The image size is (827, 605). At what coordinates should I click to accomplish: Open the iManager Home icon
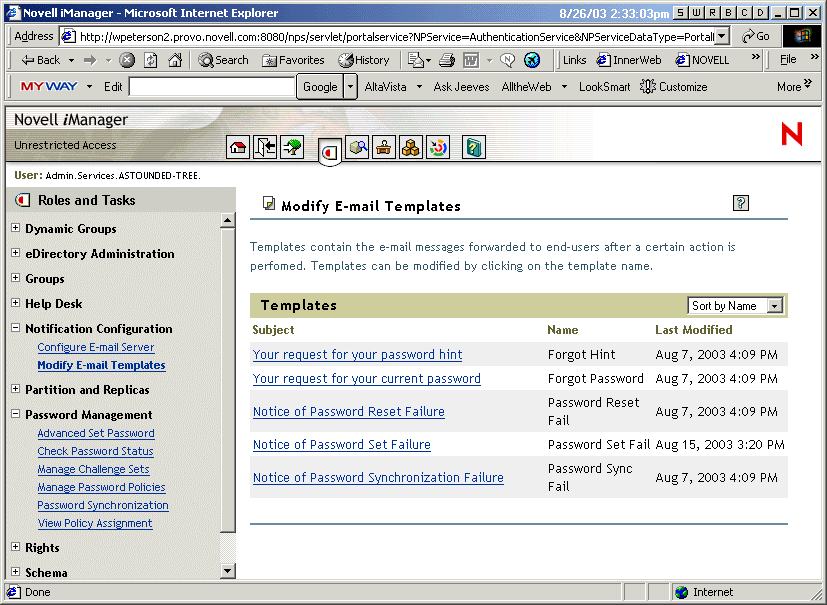click(236, 146)
